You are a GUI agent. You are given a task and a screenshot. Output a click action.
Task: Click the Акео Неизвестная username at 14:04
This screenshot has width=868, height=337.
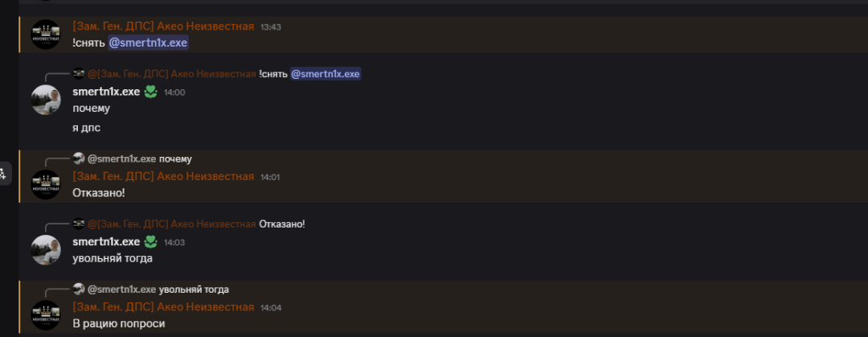tap(163, 307)
